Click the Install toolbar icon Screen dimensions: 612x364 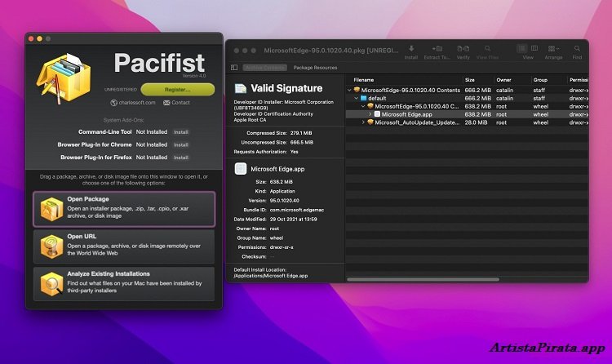point(411,49)
